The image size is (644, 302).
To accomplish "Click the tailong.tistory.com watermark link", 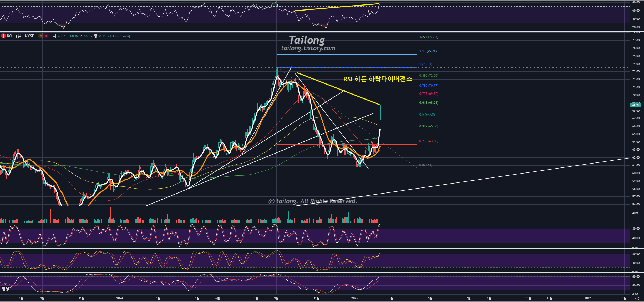I will pos(308,48).
